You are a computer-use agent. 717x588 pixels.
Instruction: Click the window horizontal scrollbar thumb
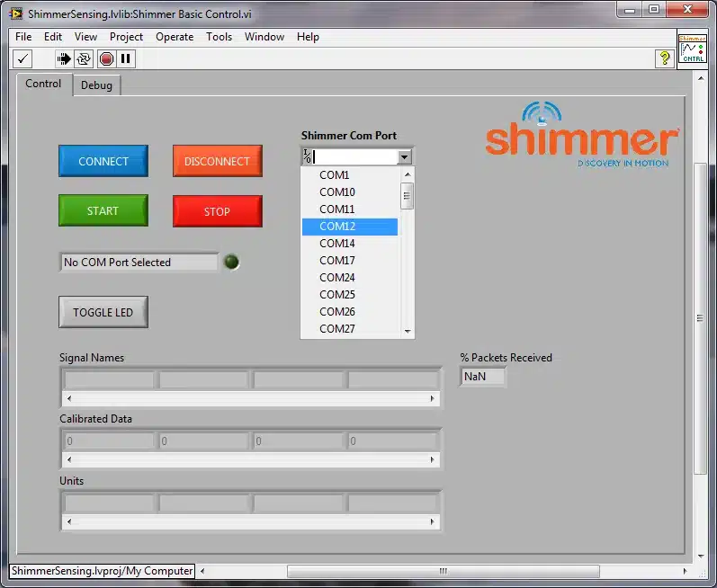tap(444, 571)
